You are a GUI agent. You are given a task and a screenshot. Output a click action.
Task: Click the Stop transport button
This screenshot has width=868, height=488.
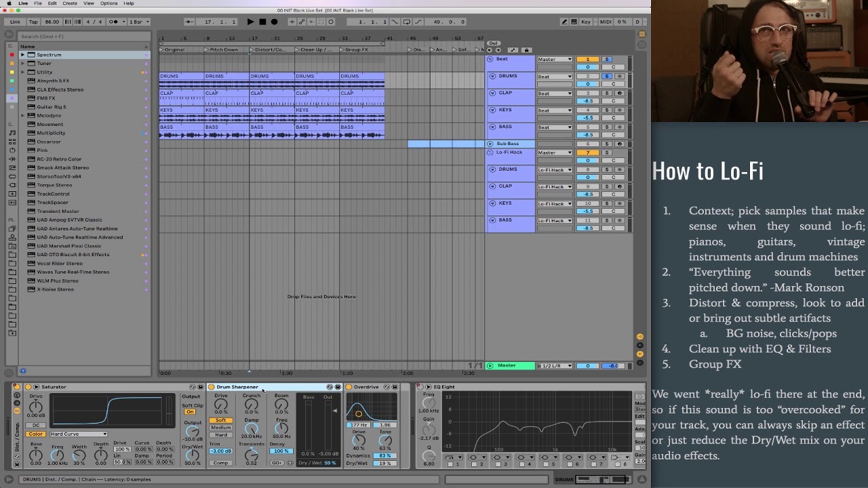pos(262,22)
